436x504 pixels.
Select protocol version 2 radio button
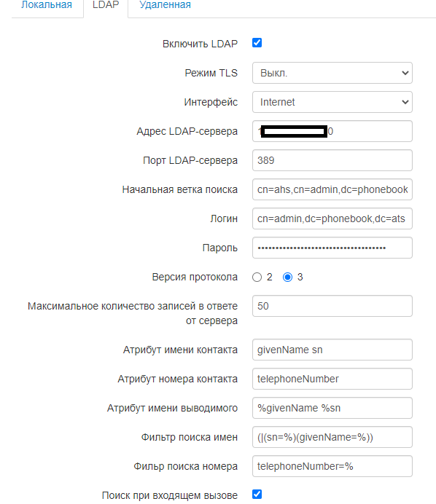point(257,277)
